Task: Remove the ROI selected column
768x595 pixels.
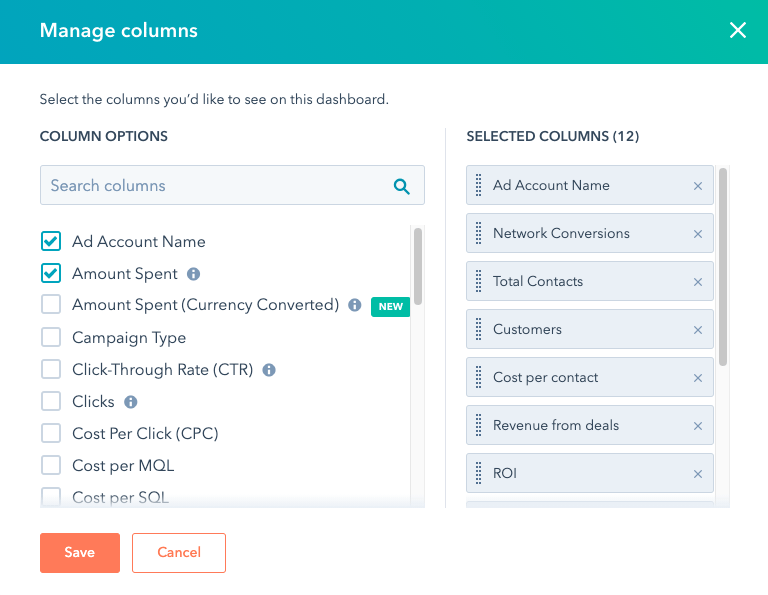Action: 698,474
